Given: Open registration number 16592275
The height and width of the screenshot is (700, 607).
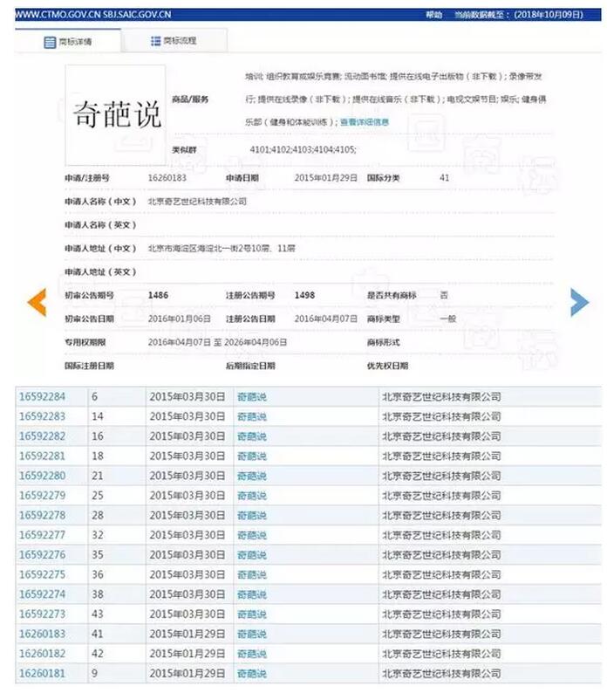Looking at the screenshot, I should [x=43, y=574].
